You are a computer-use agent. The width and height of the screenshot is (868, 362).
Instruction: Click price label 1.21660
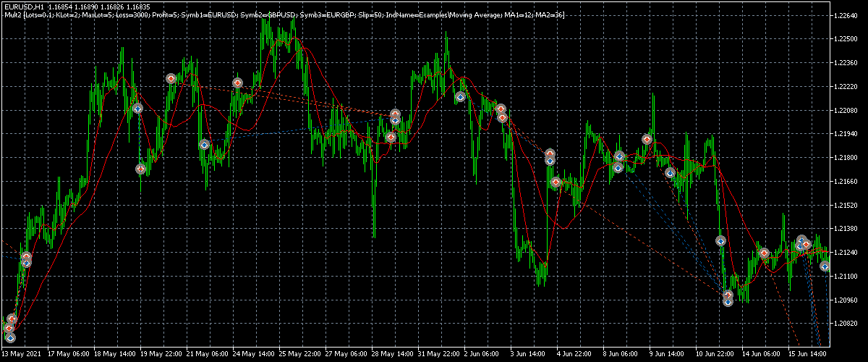[x=846, y=182]
